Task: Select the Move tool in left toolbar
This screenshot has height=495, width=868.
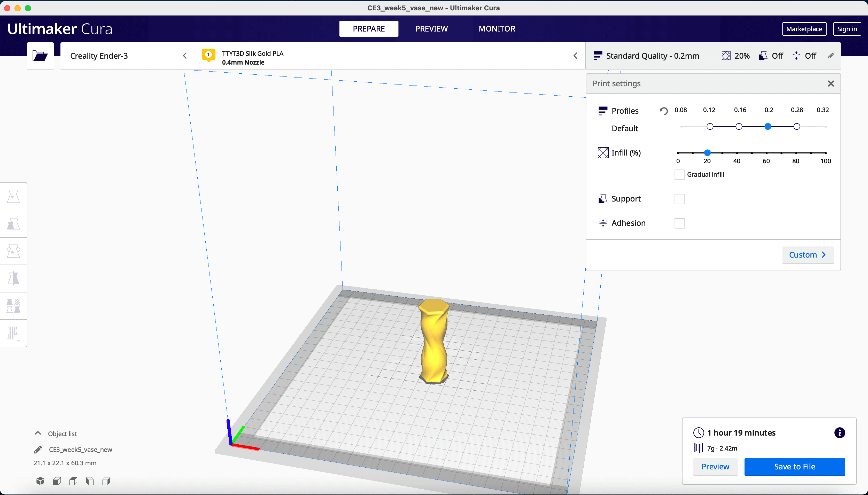Action: coord(13,196)
